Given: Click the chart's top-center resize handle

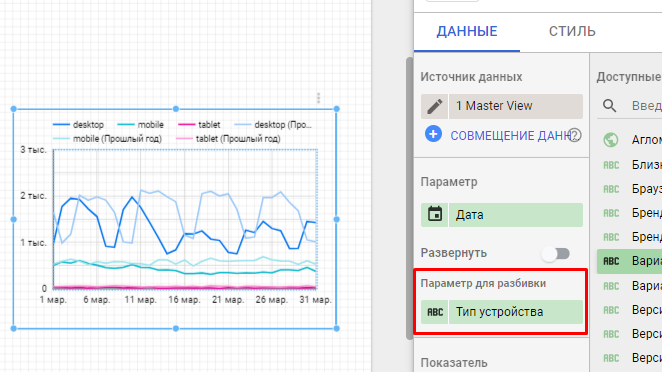Looking at the screenshot, I should pos(176,109).
